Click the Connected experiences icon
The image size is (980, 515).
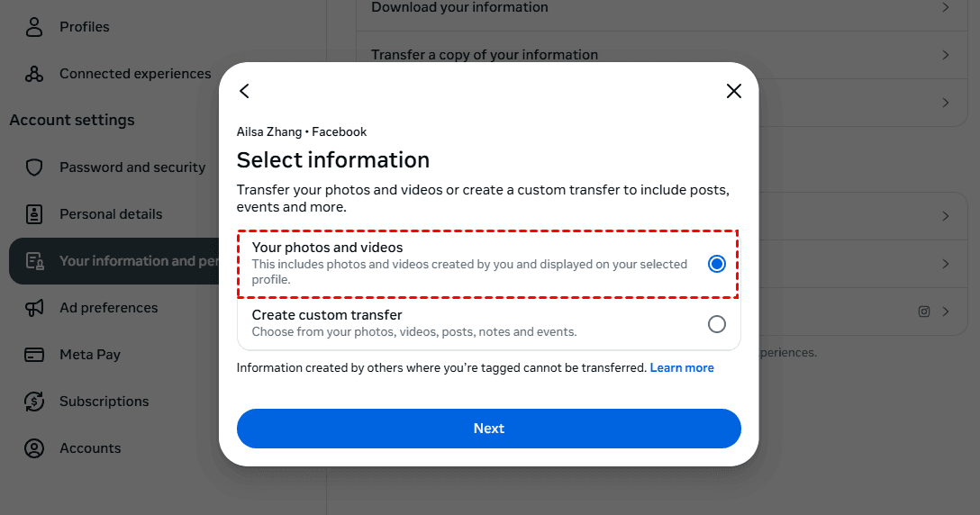pyautogui.click(x=34, y=74)
